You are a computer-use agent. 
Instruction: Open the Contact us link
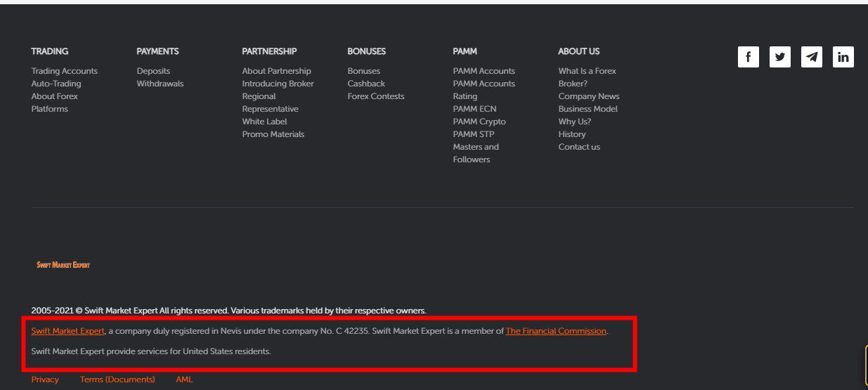[x=578, y=147]
